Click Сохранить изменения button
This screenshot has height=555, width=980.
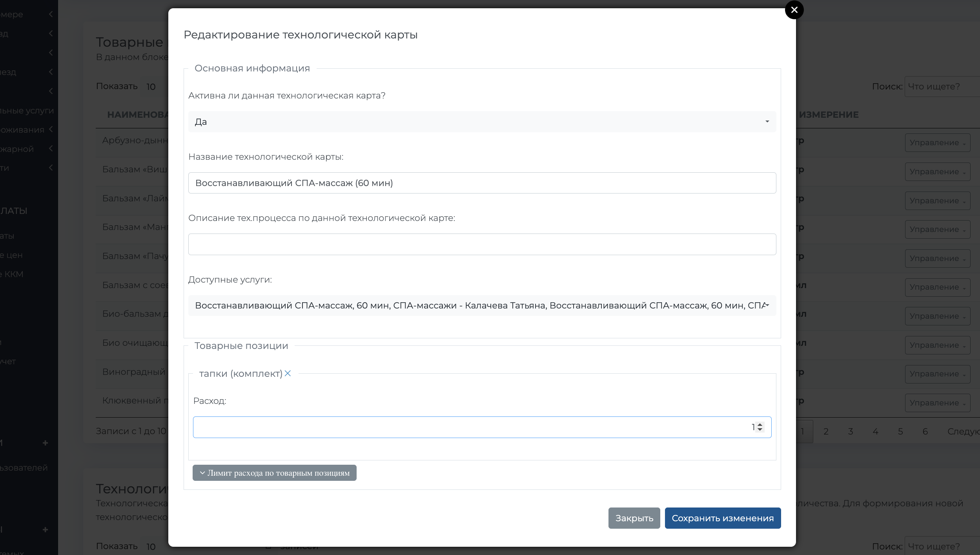[x=723, y=518]
